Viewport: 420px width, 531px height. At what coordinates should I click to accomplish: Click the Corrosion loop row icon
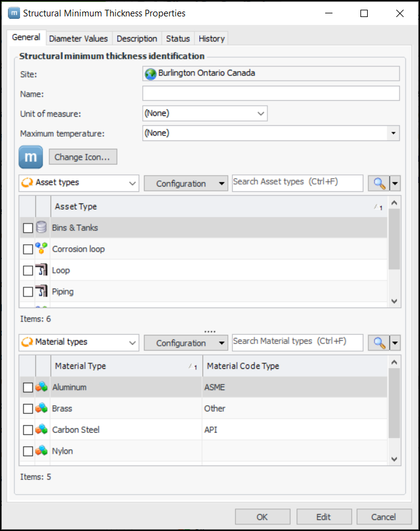[x=41, y=249]
